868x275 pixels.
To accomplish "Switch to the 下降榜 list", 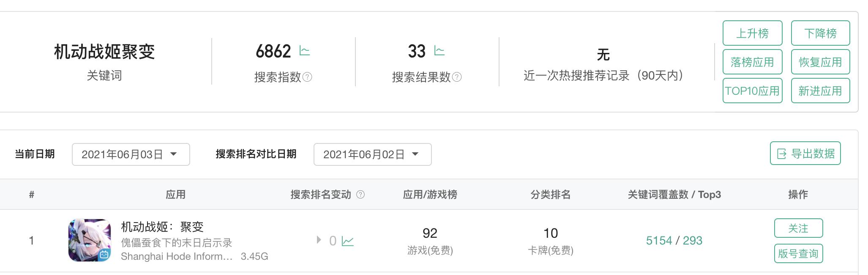I will (x=820, y=33).
